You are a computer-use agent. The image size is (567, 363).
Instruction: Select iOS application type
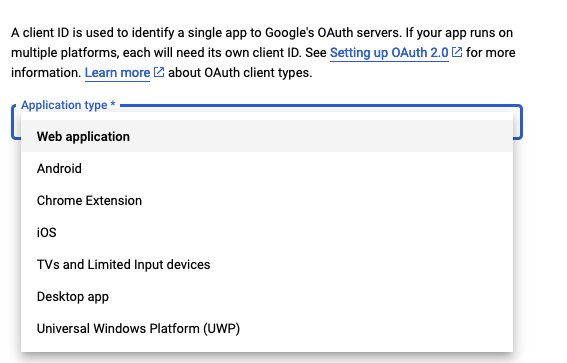[267, 232]
